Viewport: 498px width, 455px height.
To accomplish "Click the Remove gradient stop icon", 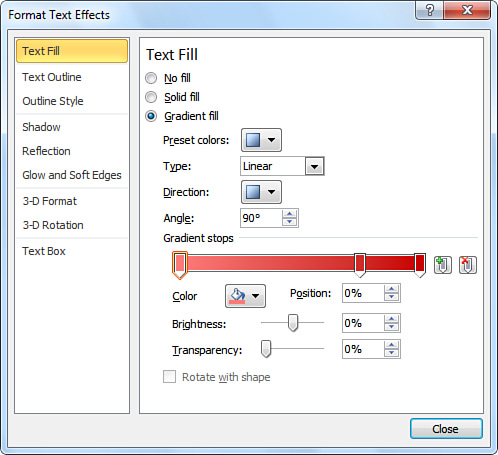I will point(468,265).
